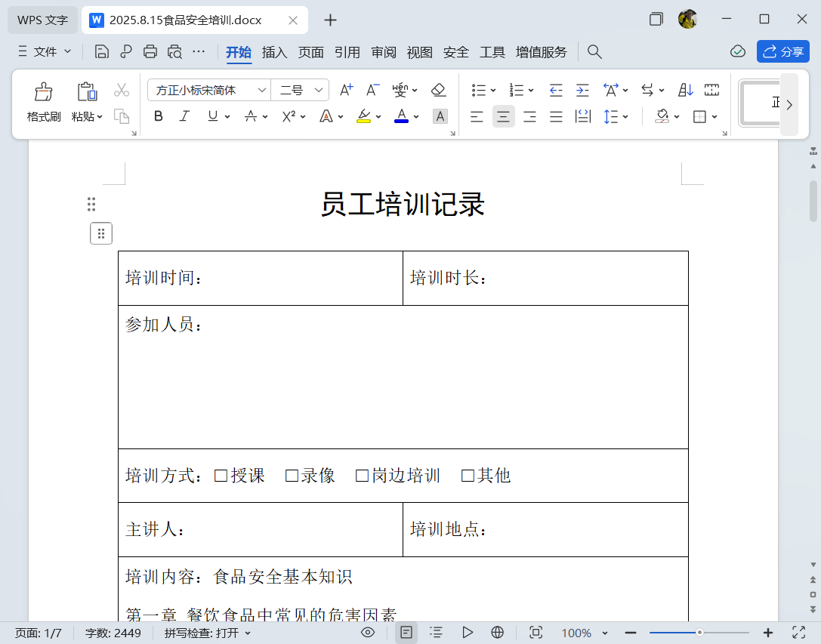Click the print icon in quick toolbar
This screenshot has width=821, height=644.
(x=150, y=51)
